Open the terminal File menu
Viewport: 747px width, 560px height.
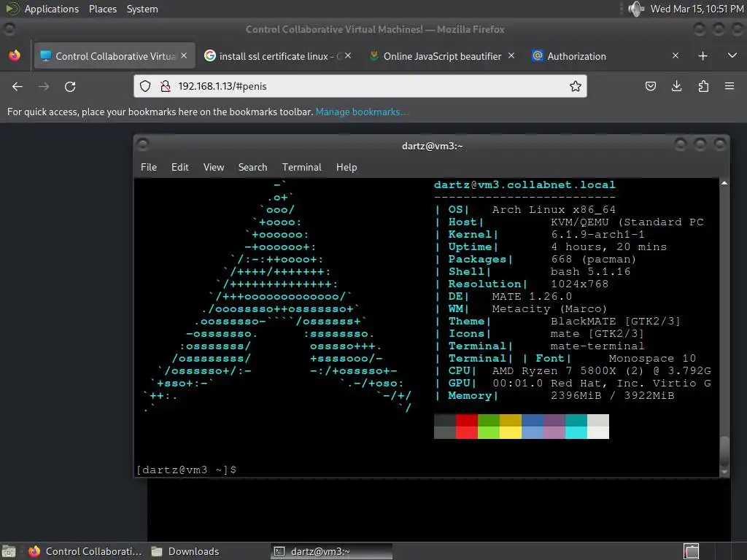(149, 167)
